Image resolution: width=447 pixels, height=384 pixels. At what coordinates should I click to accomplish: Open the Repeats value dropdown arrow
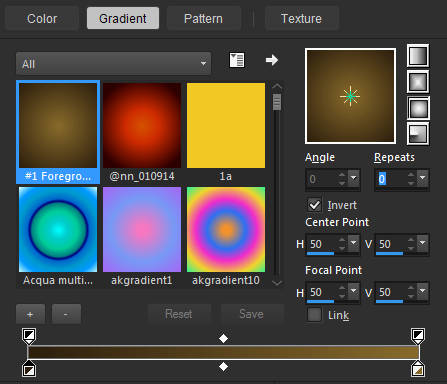pyautogui.click(x=423, y=179)
